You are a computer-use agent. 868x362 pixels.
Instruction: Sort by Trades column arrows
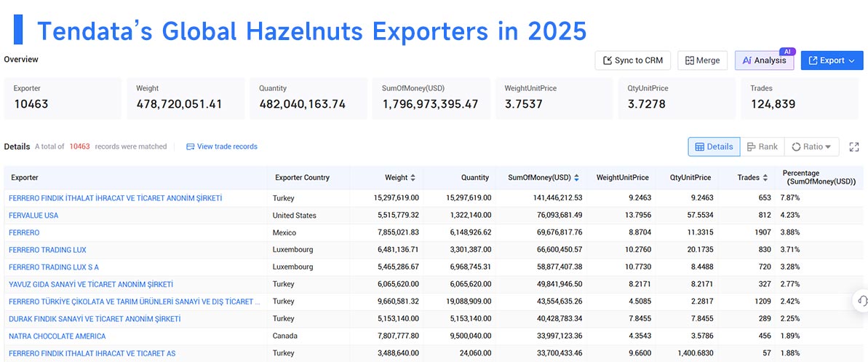coord(765,178)
